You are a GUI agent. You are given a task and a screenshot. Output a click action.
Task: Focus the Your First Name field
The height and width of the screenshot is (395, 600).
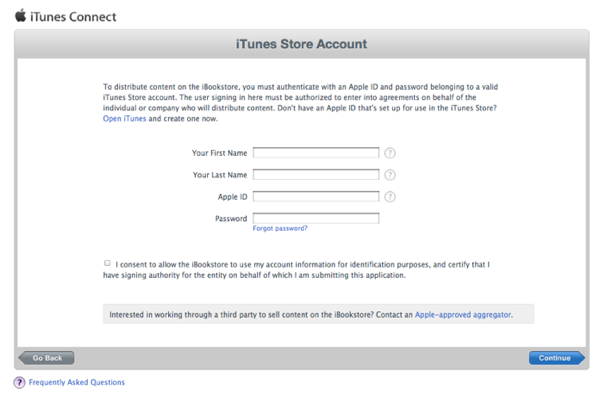point(316,153)
